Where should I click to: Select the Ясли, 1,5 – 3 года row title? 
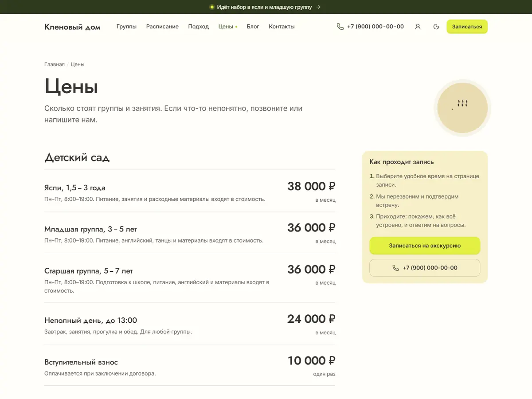click(75, 188)
